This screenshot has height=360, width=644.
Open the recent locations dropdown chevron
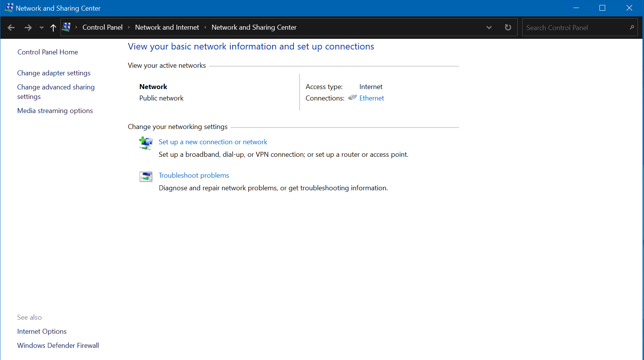(41, 27)
